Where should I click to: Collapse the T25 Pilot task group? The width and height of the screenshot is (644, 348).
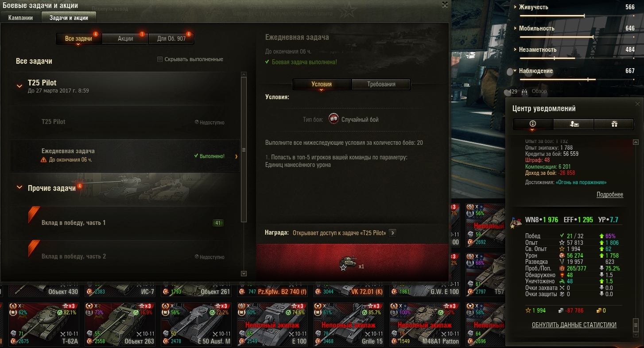click(19, 86)
